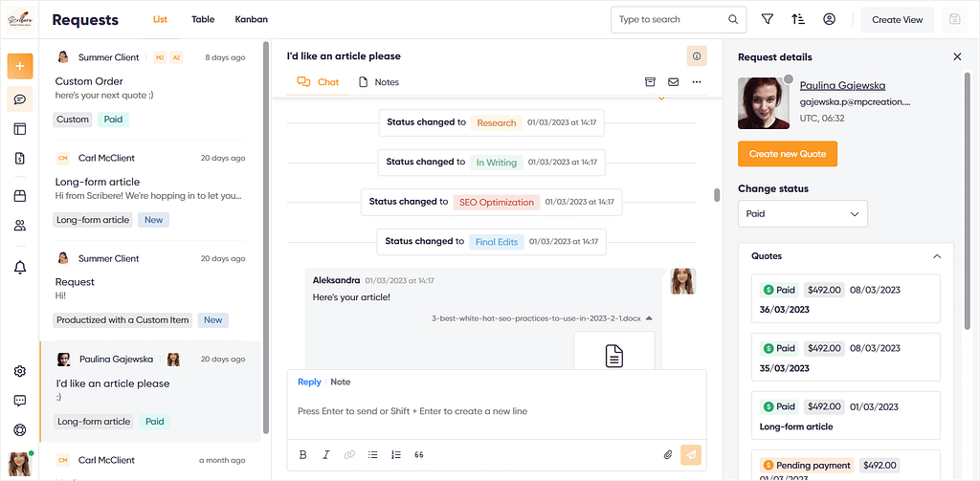Send reply with paper plane button
Screen dimensions: 980x481
(691, 455)
